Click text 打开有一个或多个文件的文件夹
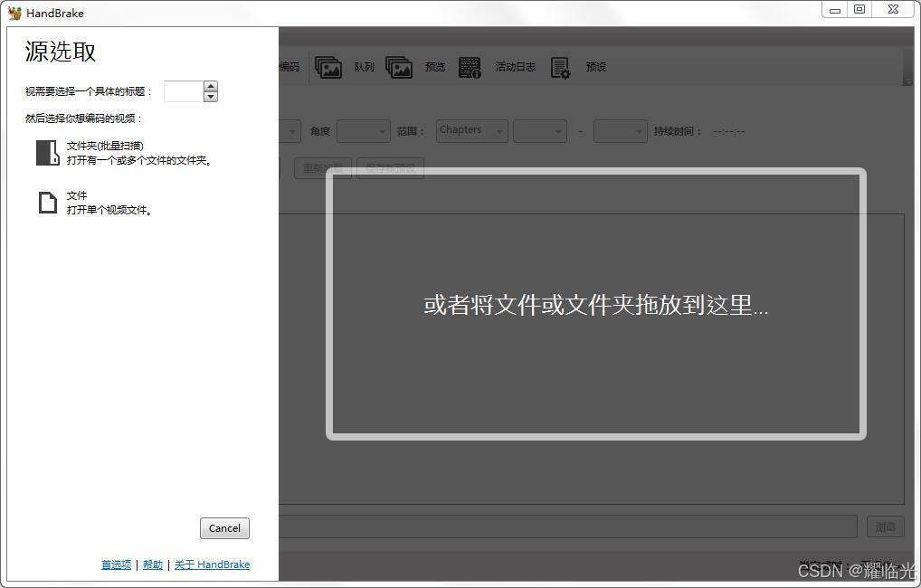 click(139, 160)
